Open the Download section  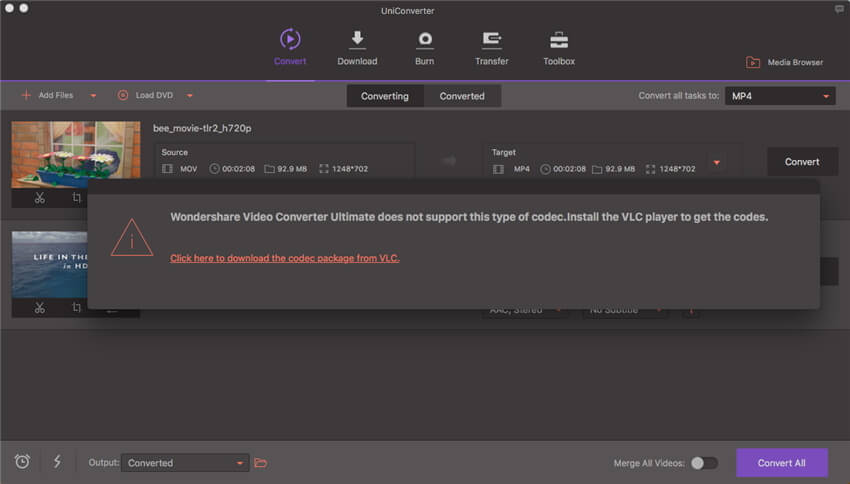(x=357, y=47)
